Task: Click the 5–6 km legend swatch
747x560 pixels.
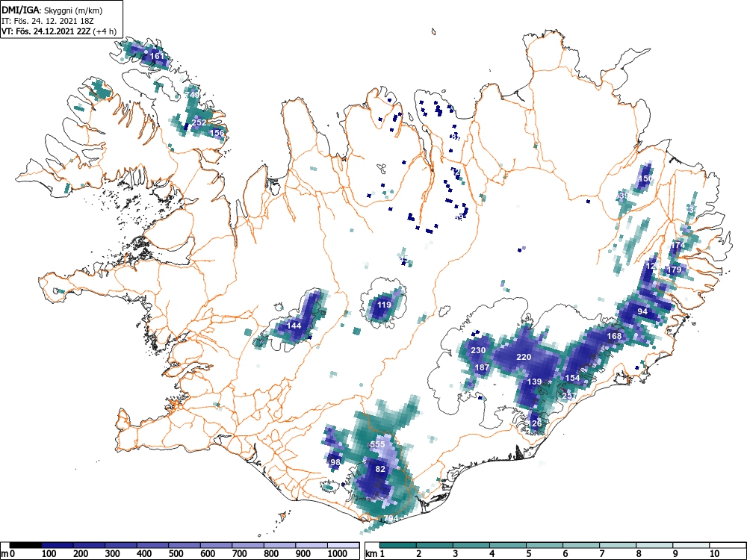Action: click(545, 545)
